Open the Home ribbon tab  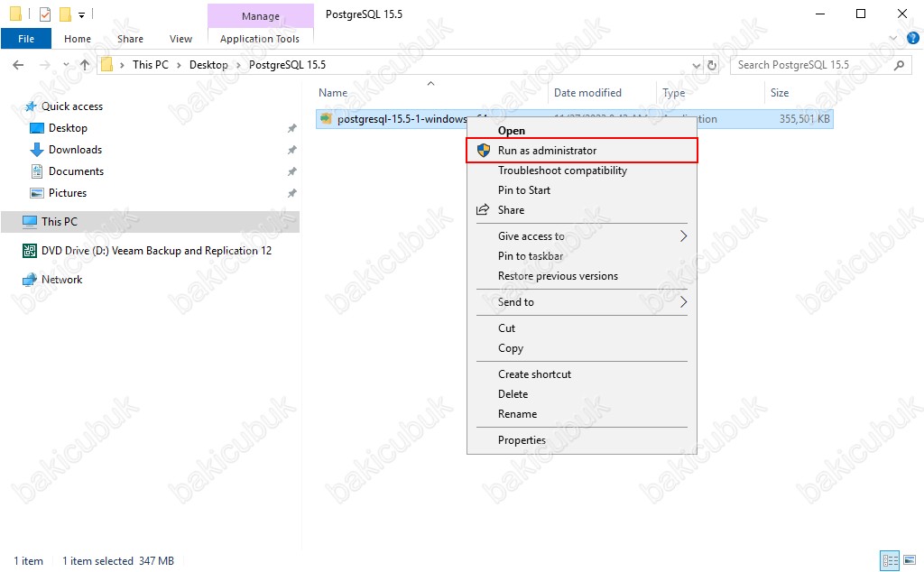78,39
